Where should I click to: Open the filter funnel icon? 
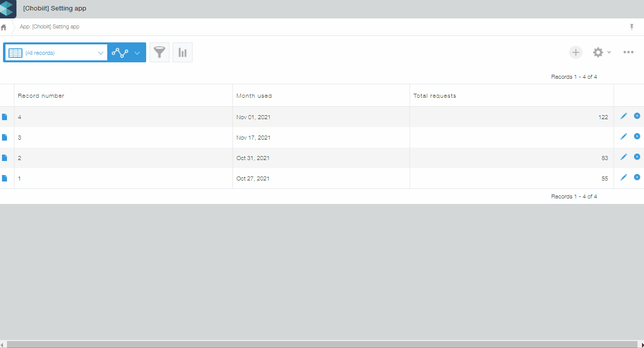coord(160,52)
